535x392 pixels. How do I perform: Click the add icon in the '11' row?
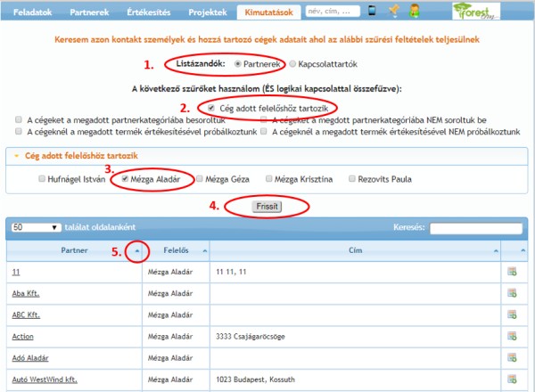[512, 270]
